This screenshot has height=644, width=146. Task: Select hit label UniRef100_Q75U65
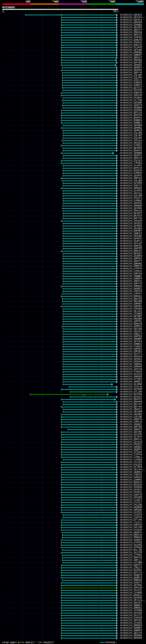pyautogui.click(x=131, y=548)
